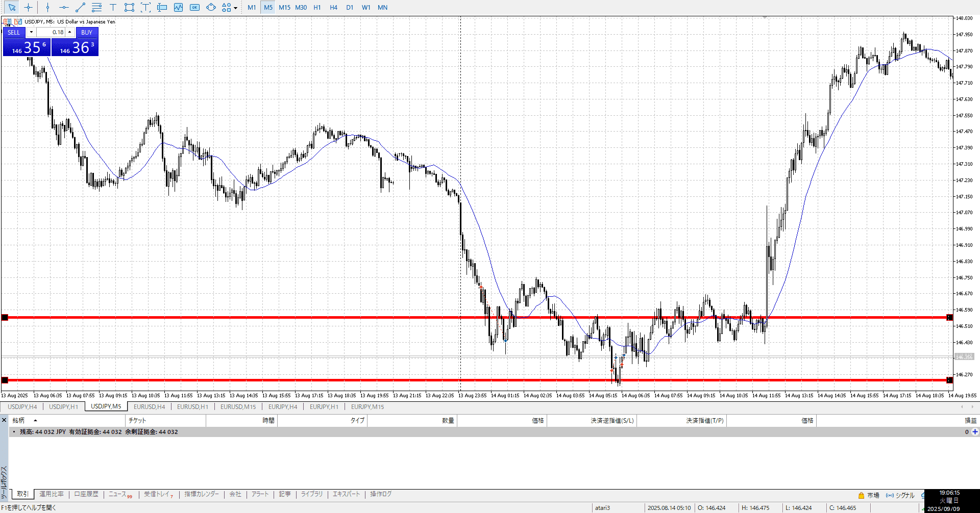The height and width of the screenshot is (513, 980).
Task: Choose the equidistant channel tool
Action: pos(96,8)
